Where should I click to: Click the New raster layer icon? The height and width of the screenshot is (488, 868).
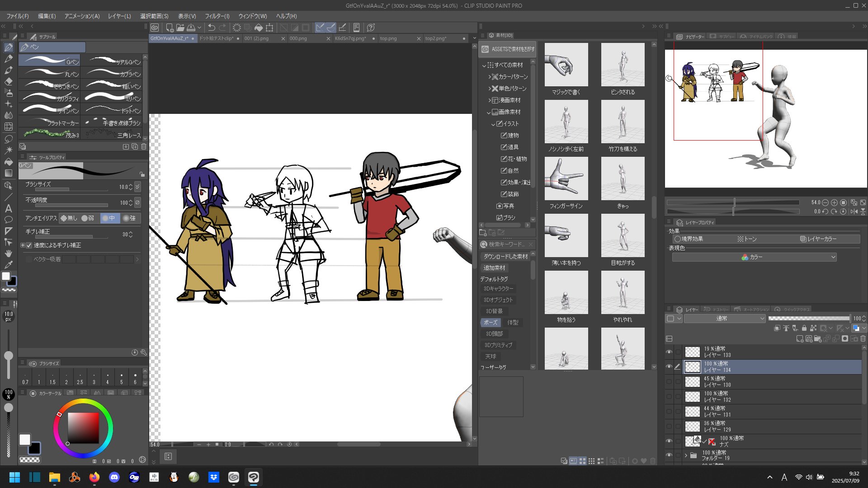pos(799,338)
